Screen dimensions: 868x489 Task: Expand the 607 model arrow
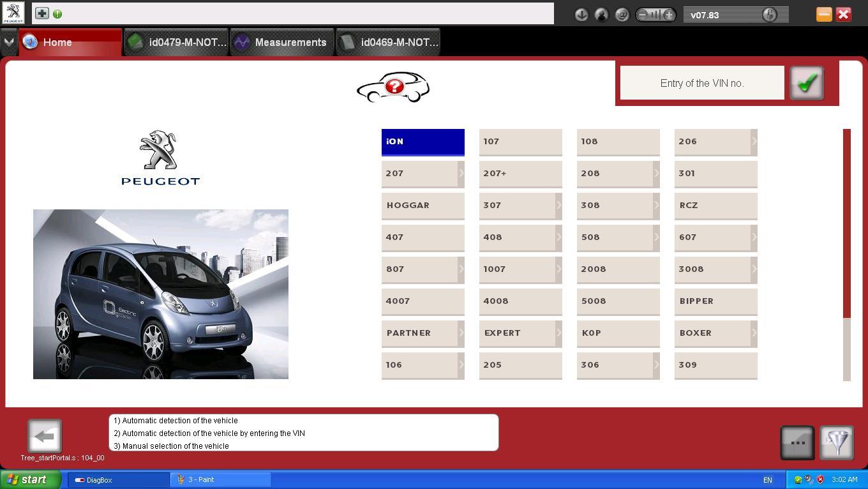[754, 237]
